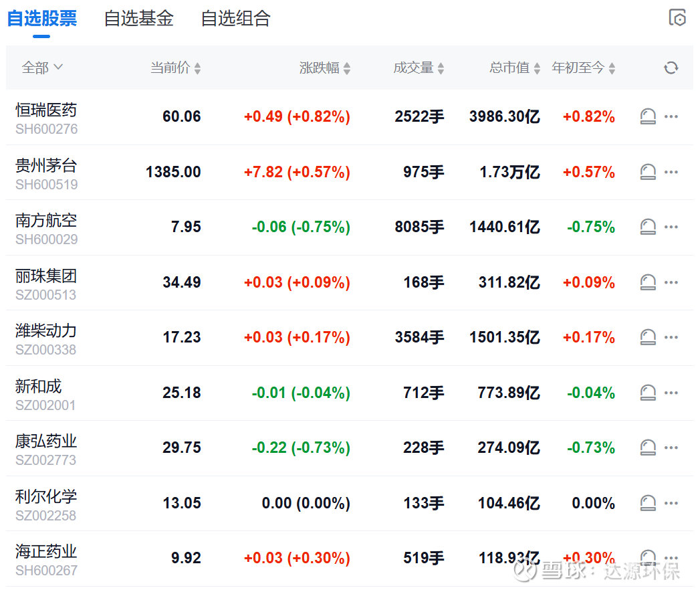The width and height of the screenshot is (700, 592).
Task: Click stock code SH600276
Action: click(x=46, y=129)
